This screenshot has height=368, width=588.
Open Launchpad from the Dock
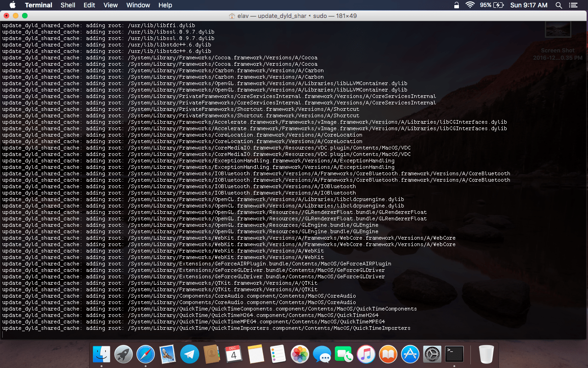tap(124, 354)
